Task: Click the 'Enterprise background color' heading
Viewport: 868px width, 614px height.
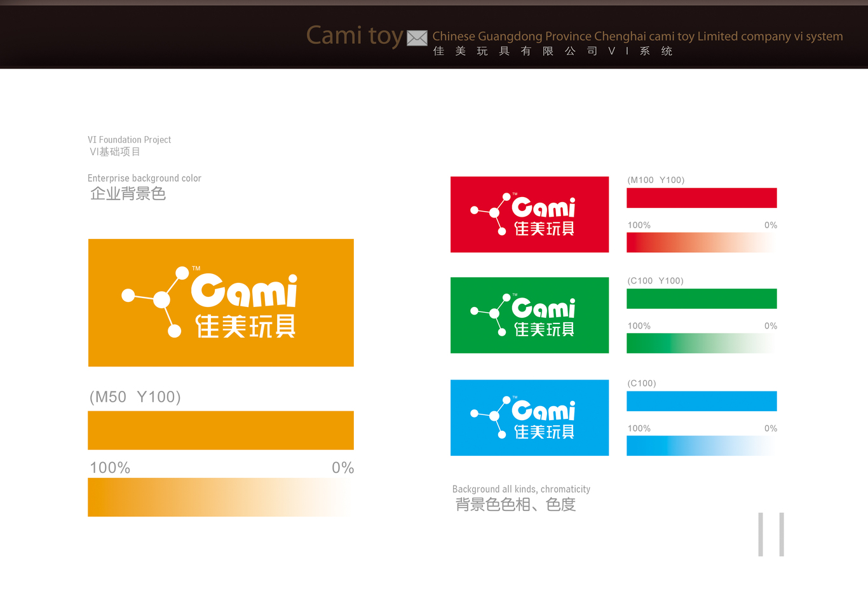Action: pos(144,179)
